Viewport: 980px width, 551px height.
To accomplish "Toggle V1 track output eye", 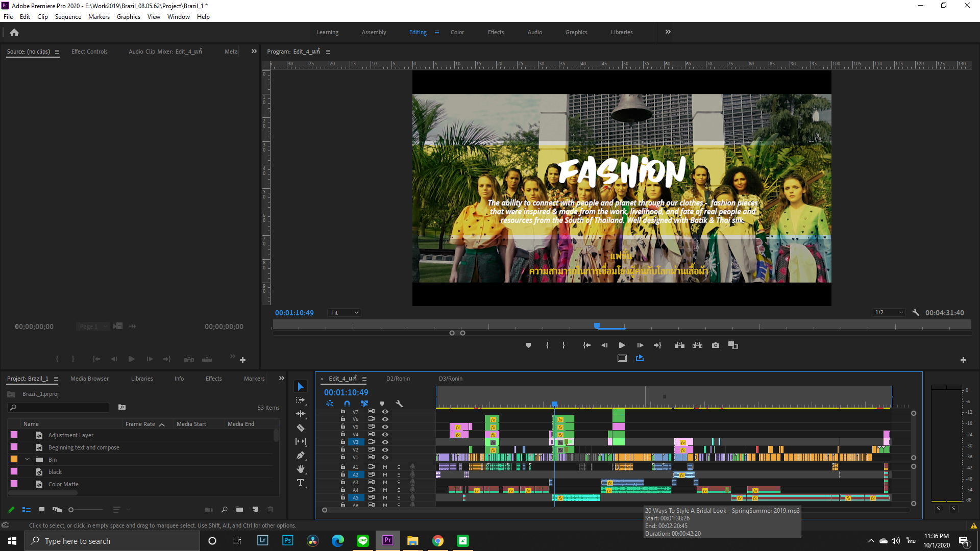I will (x=385, y=457).
